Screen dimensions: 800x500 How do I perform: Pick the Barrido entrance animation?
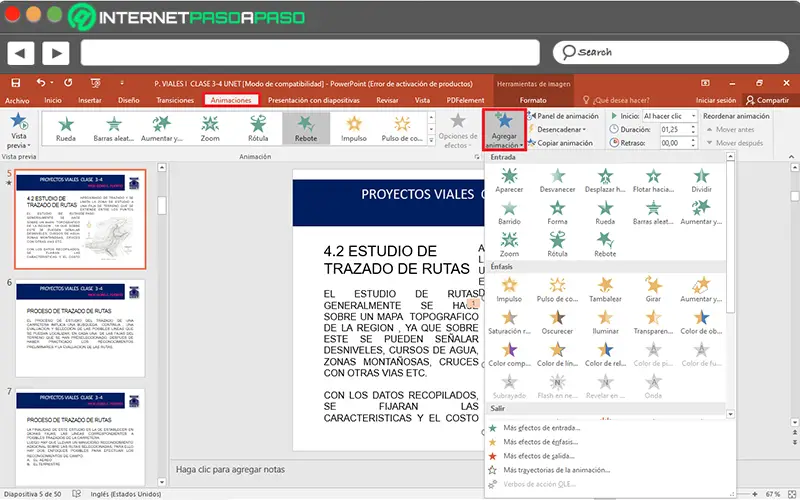click(509, 212)
